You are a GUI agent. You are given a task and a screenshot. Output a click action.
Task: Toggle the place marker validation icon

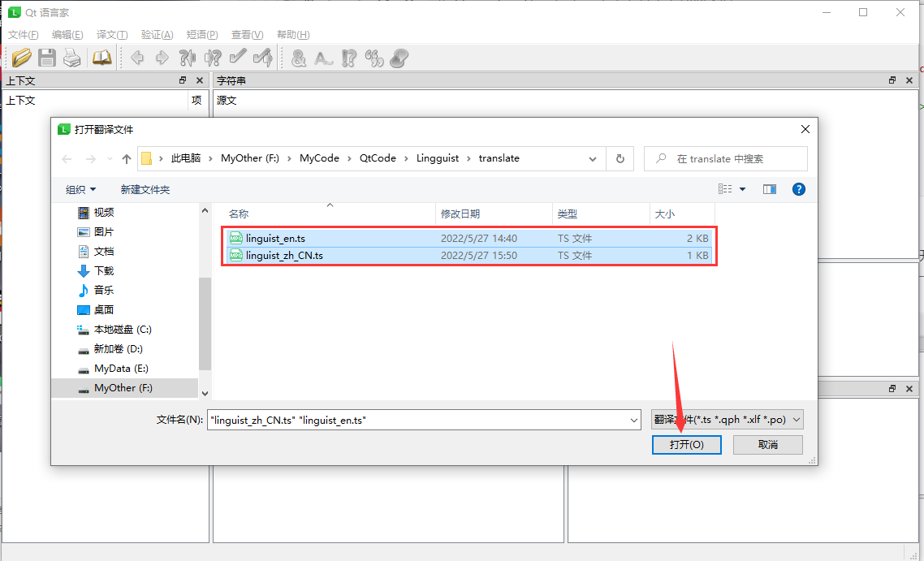[399, 57]
